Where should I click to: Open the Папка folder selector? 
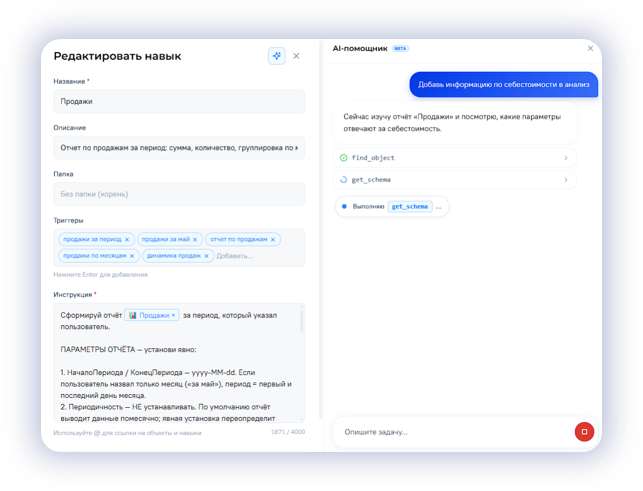click(x=179, y=194)
